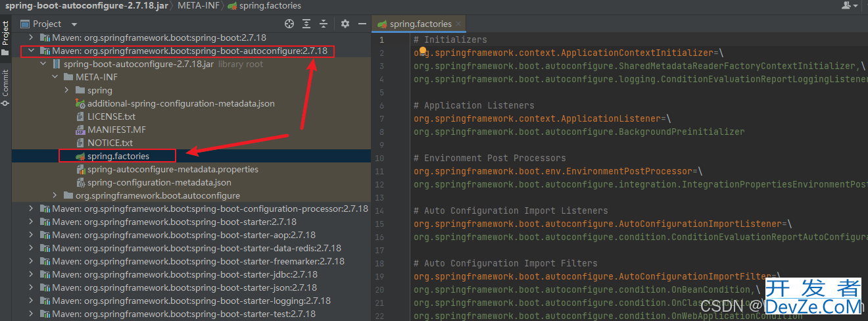This screenshot has width=868, height=321.
Task: Hide the Project panel with minus icon
Action: click(x=361, y=24)
